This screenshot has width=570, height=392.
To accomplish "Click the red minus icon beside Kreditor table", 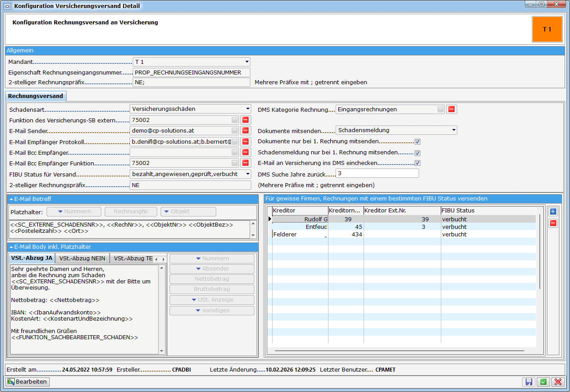I will pyautogui.click(x=553, y=223).
